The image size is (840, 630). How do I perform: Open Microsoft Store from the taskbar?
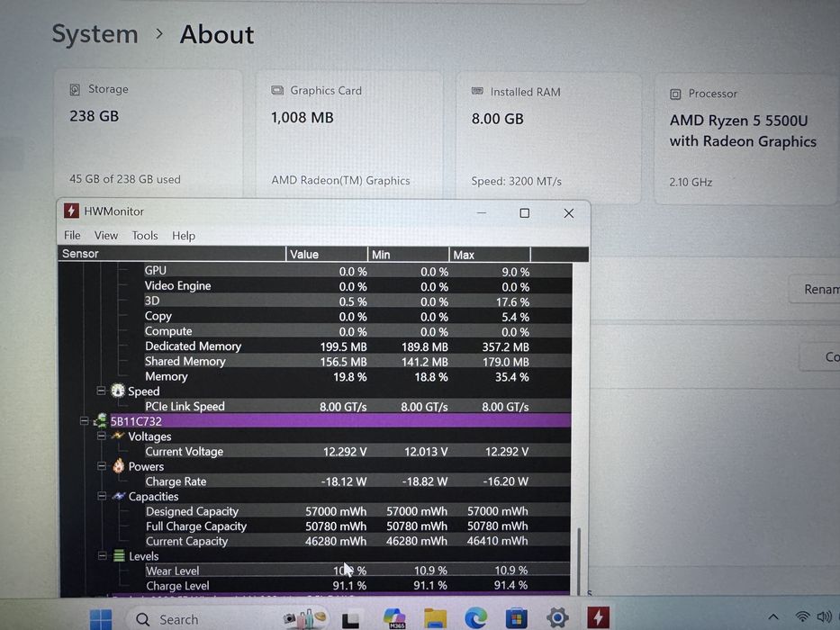click(516, 619)
